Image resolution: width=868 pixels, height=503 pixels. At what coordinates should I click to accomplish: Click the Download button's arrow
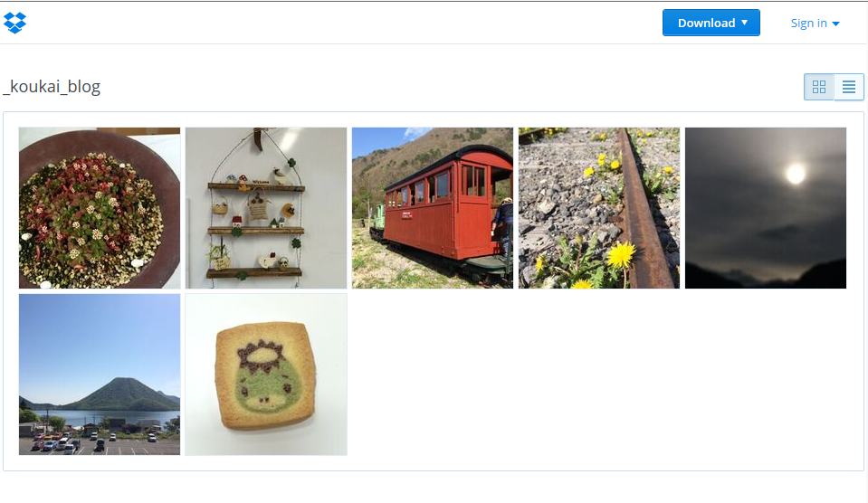745,23
